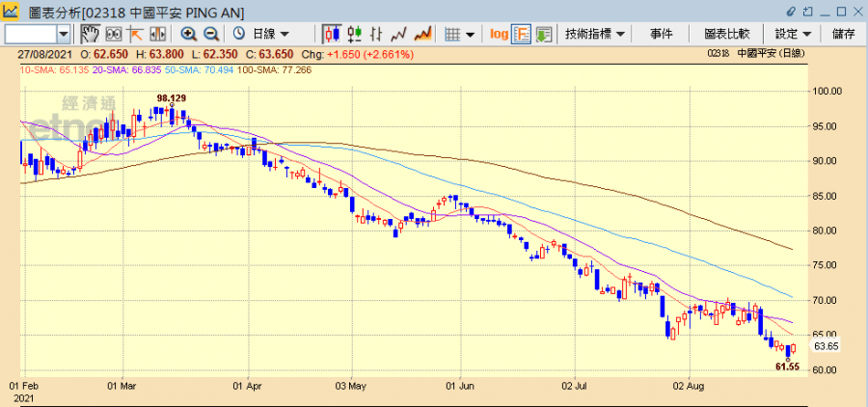Toggle log scale on the chart
Viewport: 868px width, 407px height.
(499, 34)
